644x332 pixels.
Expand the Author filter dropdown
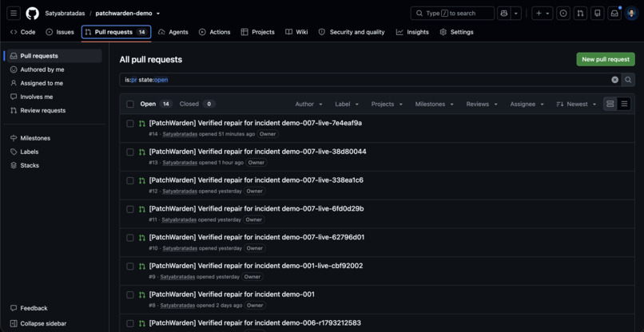tap(309, 105)
